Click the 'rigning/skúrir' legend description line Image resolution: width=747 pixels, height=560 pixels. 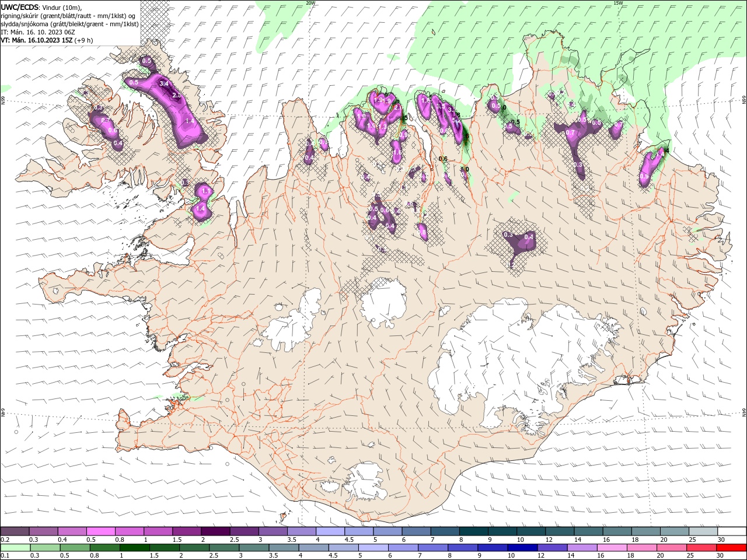coord(69,16)
